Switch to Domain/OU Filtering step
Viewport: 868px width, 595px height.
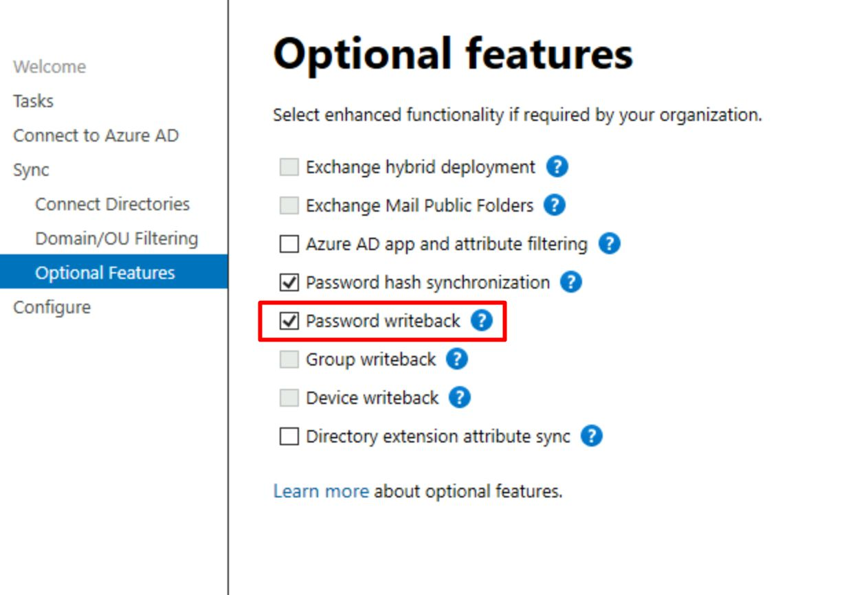click(x=116, y=238)
